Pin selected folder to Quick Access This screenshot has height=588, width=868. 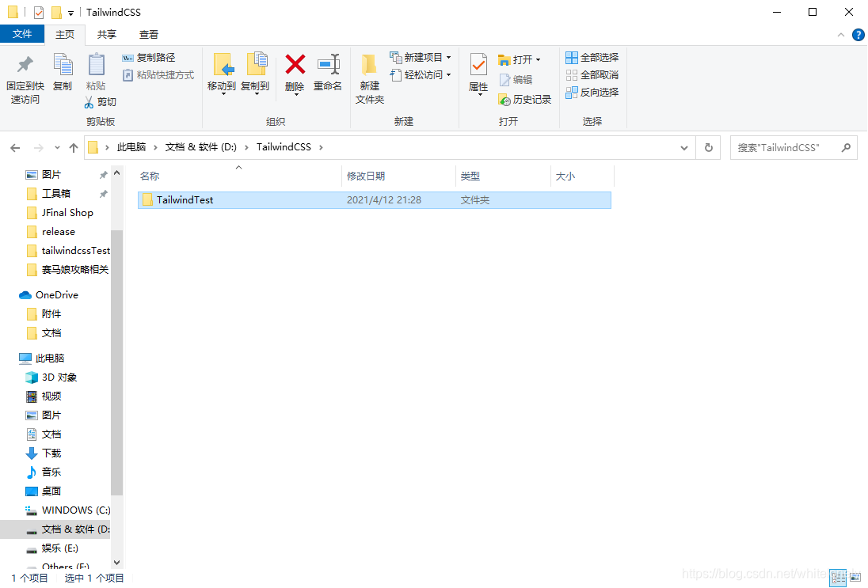coord(24,77)
